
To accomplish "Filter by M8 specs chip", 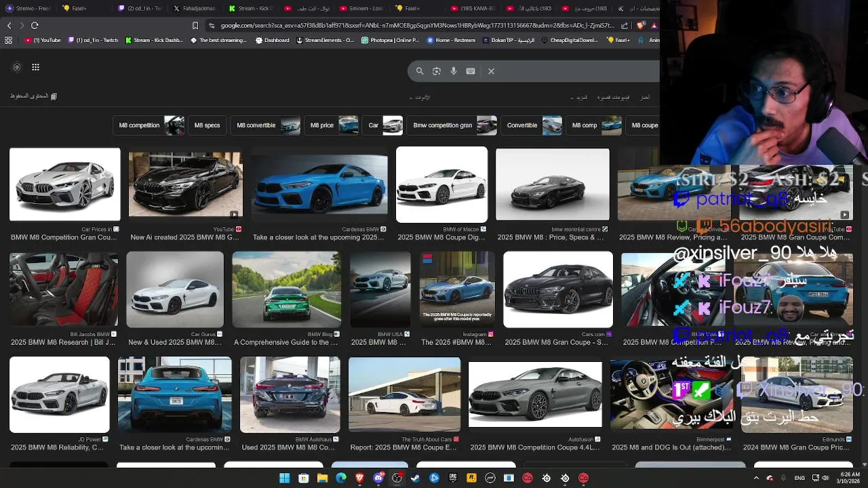I will [x=208, y=125].
